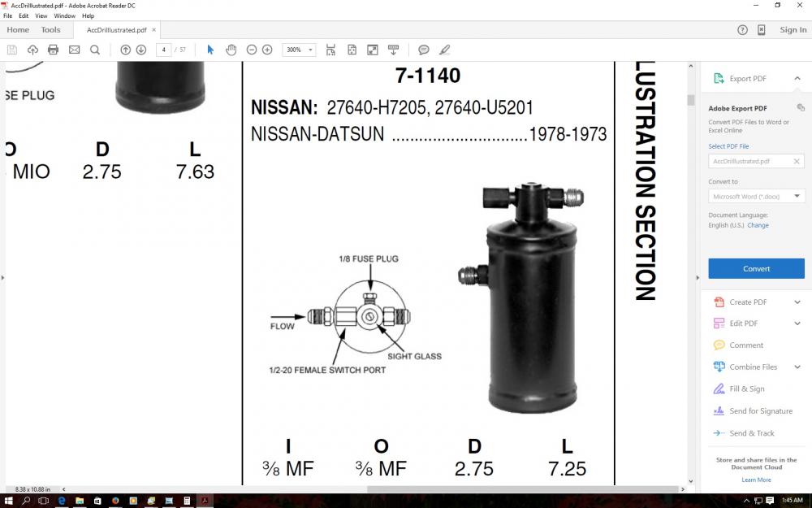This screenshot has width=812, height=508.
Task: Click the Fit One Full Page icon
Action: point(352,50)
